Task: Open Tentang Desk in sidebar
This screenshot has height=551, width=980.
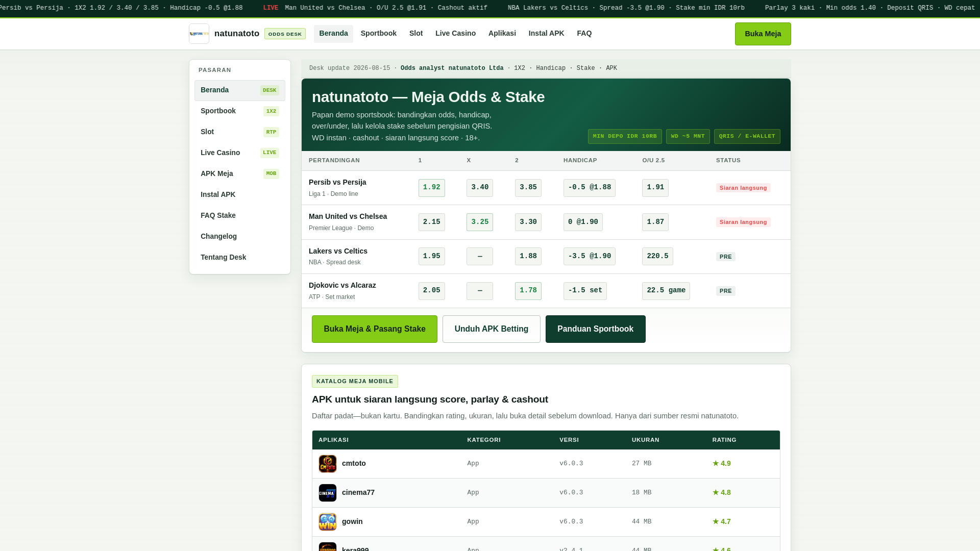Action: [x=240, y=258]
